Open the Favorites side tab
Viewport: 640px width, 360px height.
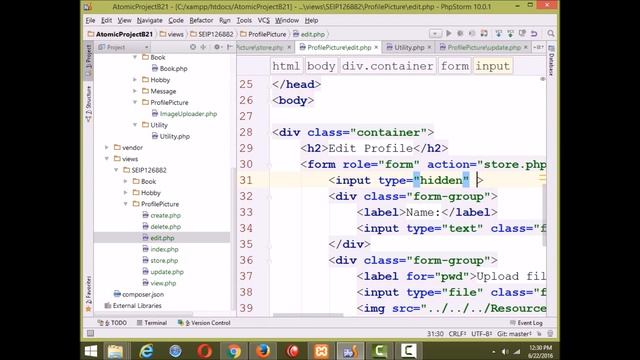[x=88, y=293]
